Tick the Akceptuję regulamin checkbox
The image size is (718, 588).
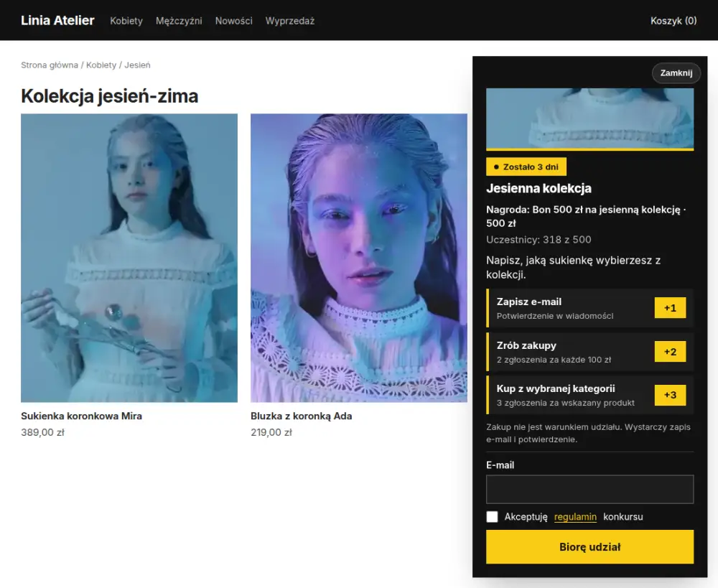493,516
